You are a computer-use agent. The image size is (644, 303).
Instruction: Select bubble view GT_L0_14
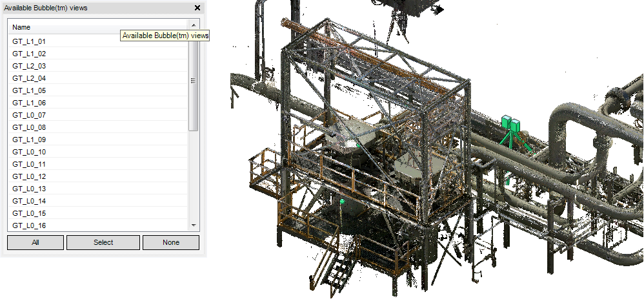click(x=97, y=201)
